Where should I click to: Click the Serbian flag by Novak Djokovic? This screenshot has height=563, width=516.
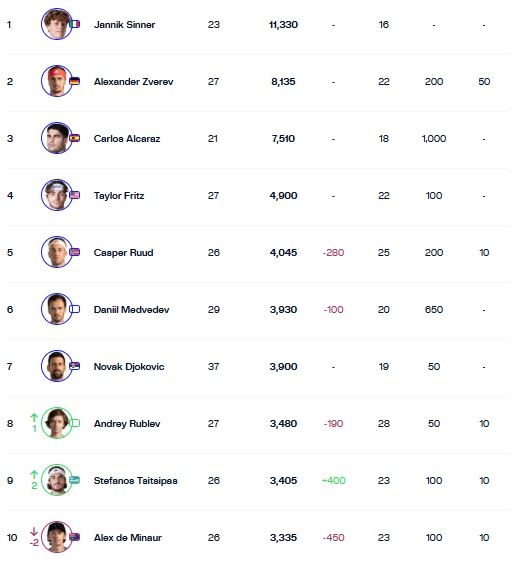tap(75, 366)
